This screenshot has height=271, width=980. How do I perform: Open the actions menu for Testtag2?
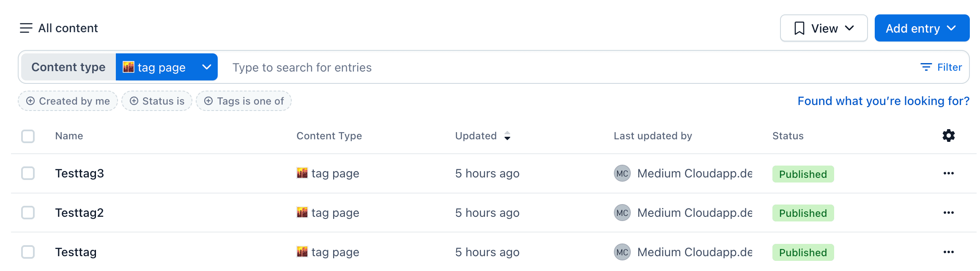coord(948,213)
